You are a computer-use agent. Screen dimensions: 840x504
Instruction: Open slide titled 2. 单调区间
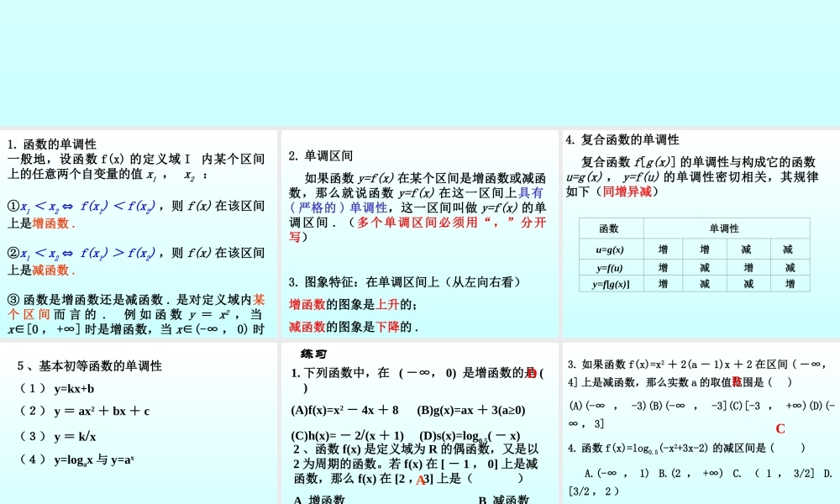pos(419,234)
